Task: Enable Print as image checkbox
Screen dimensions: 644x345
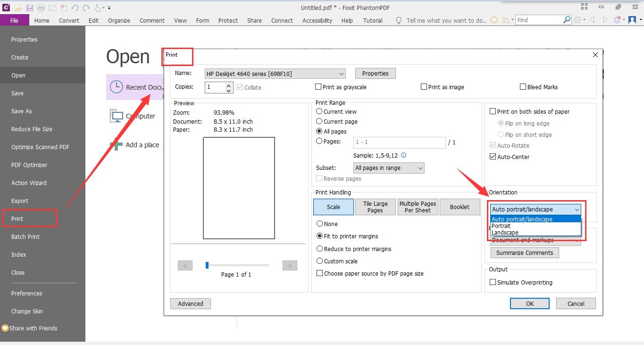Action: tap(424, 87)
